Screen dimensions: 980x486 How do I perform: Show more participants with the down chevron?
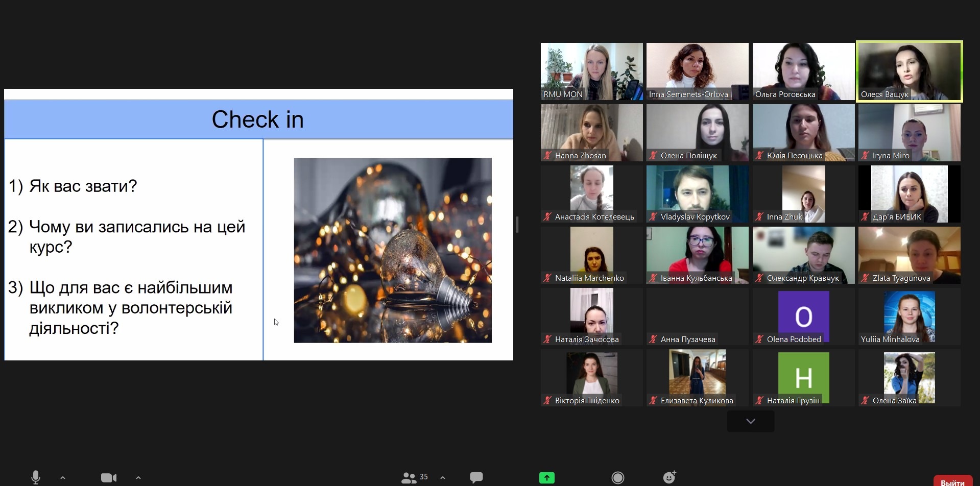click(x=750, y=421)
